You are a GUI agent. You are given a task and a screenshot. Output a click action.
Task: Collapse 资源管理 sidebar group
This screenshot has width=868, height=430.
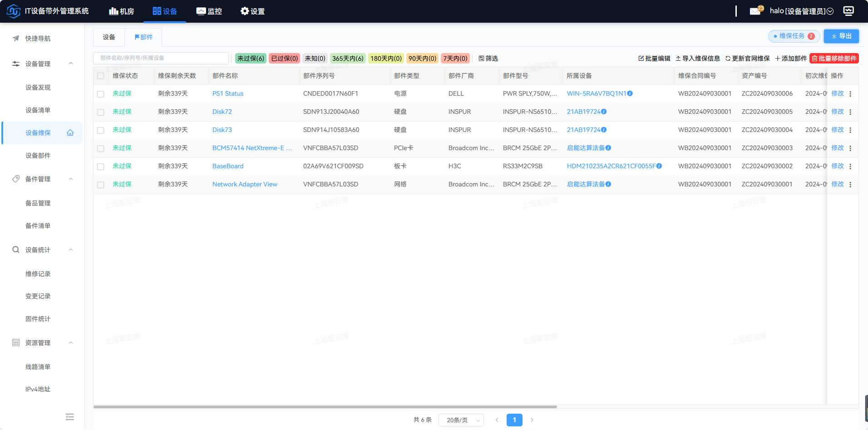71,343
